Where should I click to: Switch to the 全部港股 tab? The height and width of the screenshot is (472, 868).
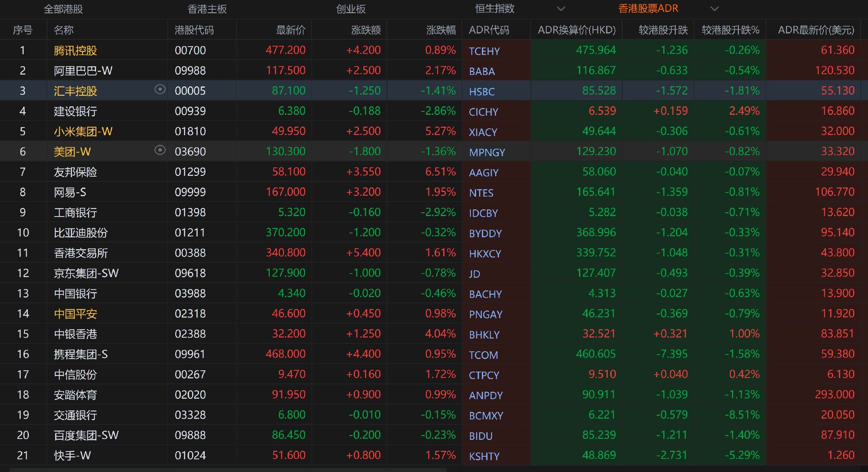click(x=64, y=9)
